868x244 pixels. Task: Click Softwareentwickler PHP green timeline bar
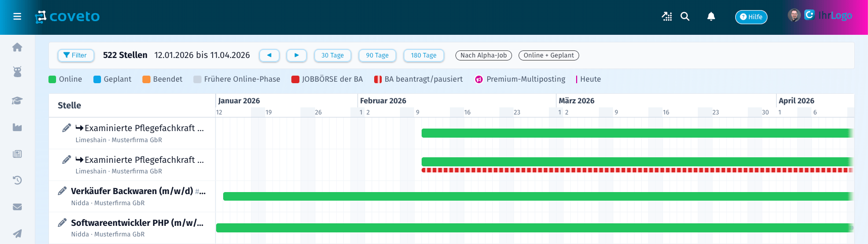(535, 228)
